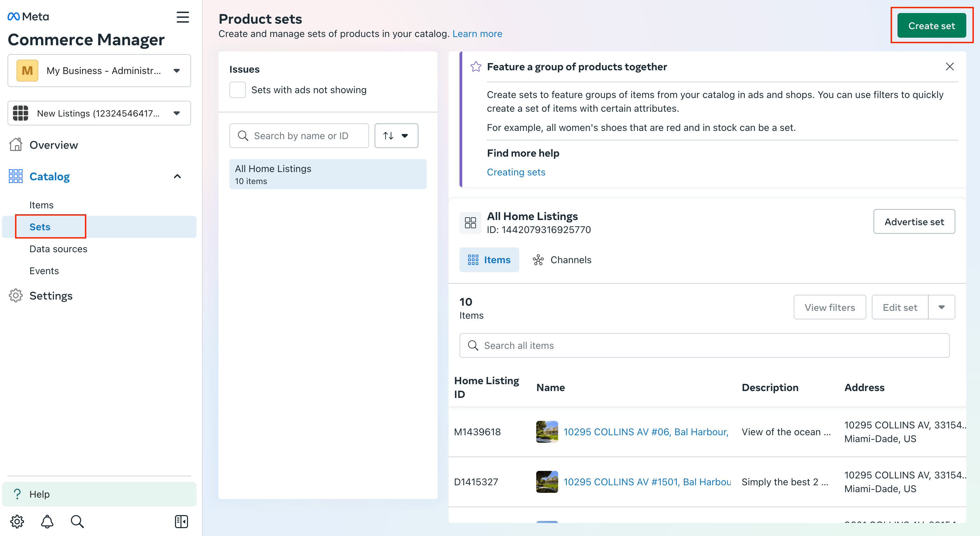
Task: Click the Search all items field
Action: click(x=704, y=345)
